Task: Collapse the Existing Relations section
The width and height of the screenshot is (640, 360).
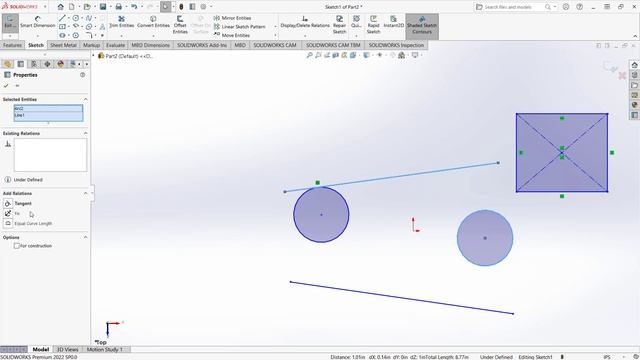Action: (85, 133)
